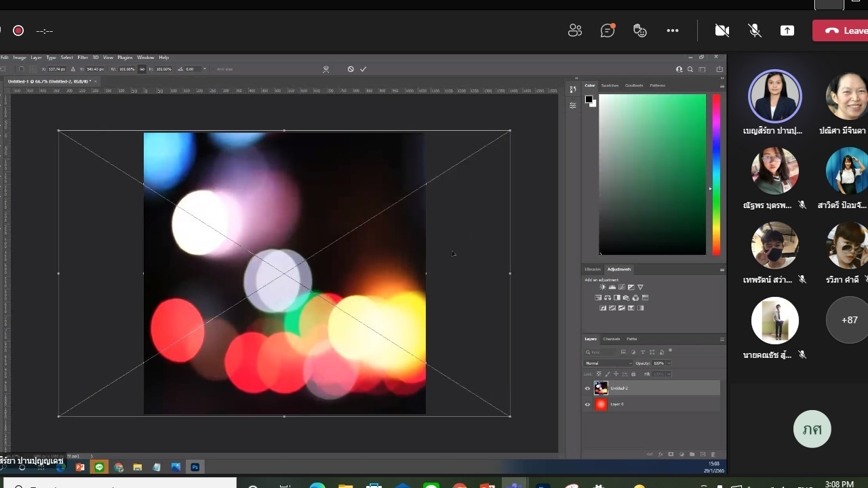Open workspace layout switcher icon
This screenshot has height=488, width=868.
click(x=702, y=69)
